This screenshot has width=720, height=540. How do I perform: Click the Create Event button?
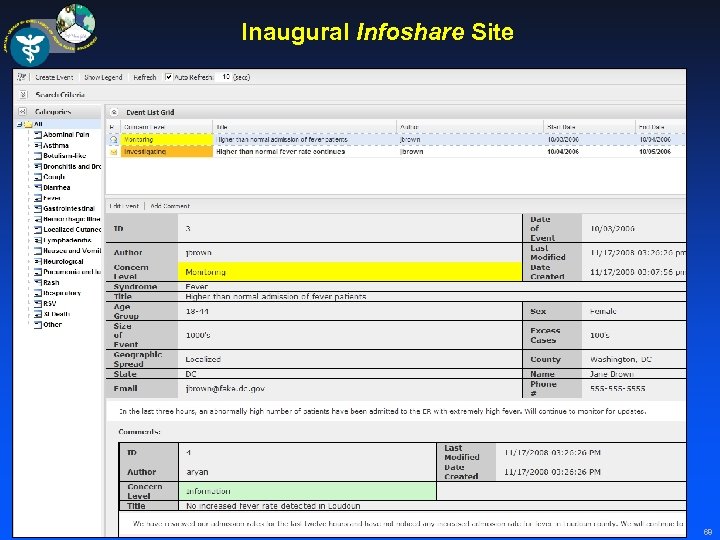click(54, 77)
